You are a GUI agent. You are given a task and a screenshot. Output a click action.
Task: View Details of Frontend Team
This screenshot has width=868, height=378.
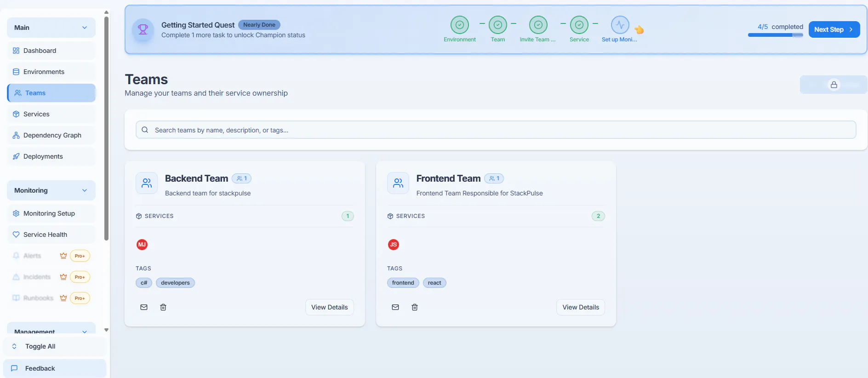[x=581, y=307]
